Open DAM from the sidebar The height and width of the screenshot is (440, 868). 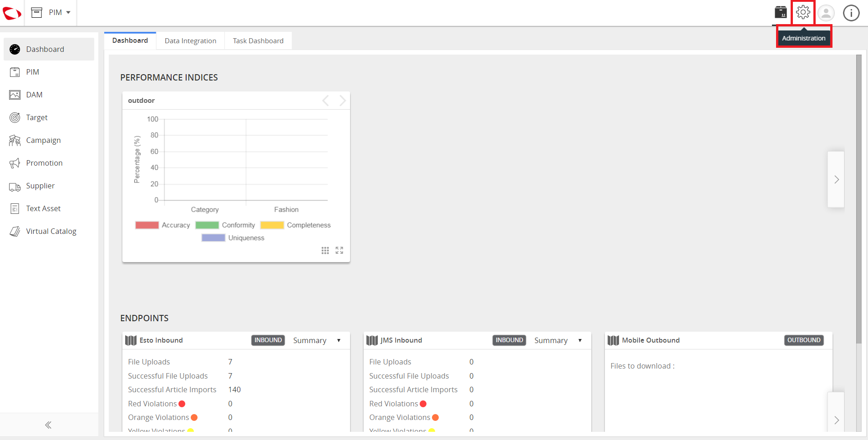(x=49, y=95)
